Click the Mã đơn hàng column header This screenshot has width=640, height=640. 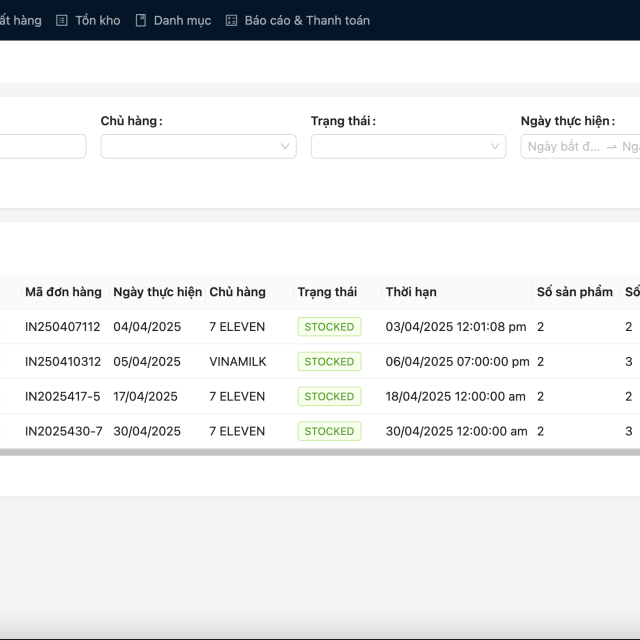(x=63, y=292)
